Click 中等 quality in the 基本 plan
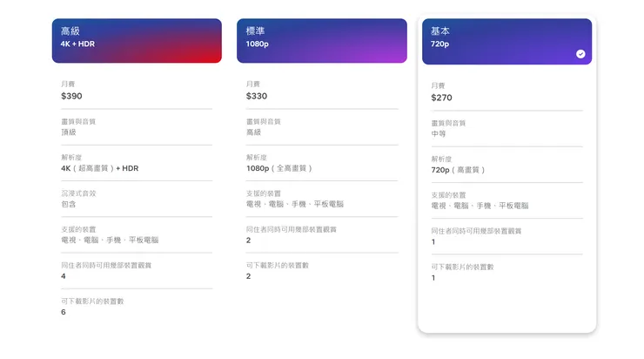Screen dimensions: 644x359 pyautogui.click(x=439, y=134)
